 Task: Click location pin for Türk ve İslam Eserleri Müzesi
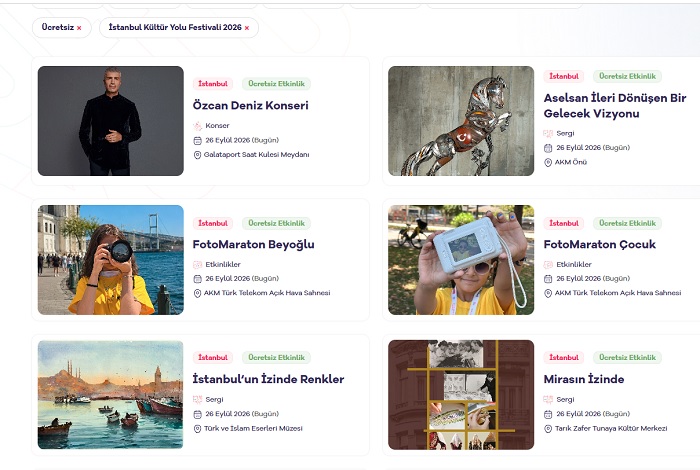pos(197,428)
